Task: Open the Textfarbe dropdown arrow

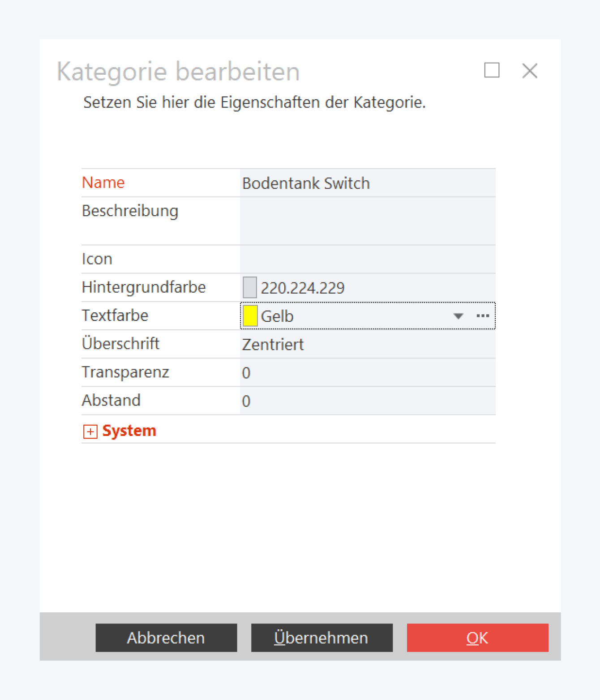Action: click(x=458, y=316)
